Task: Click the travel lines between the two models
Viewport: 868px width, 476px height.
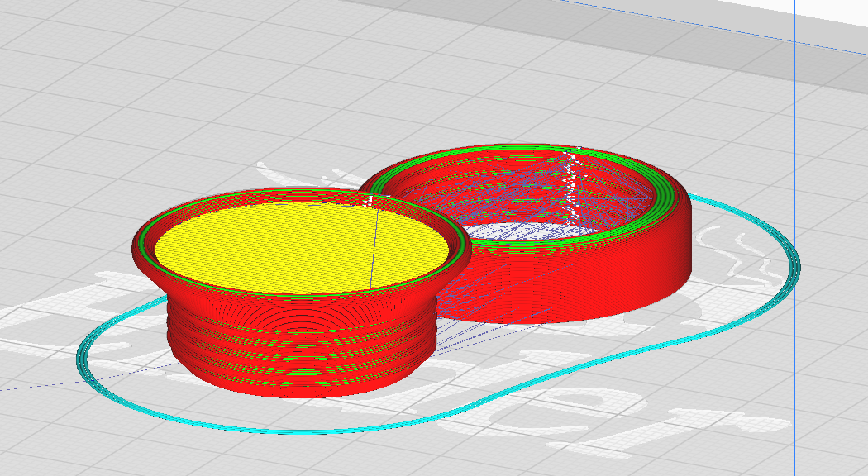Action: (470, 310)
